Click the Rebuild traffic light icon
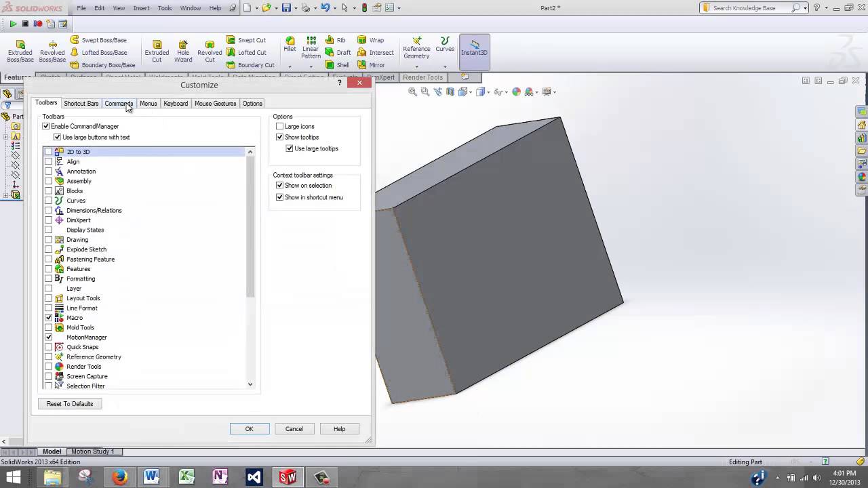 (364, 8)
